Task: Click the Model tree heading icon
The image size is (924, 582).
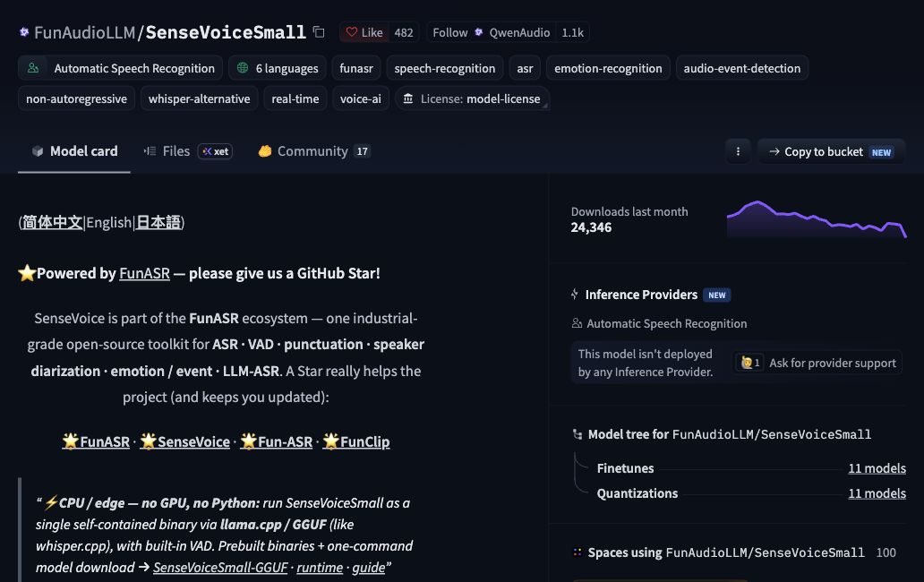Action: click(577, 434)
